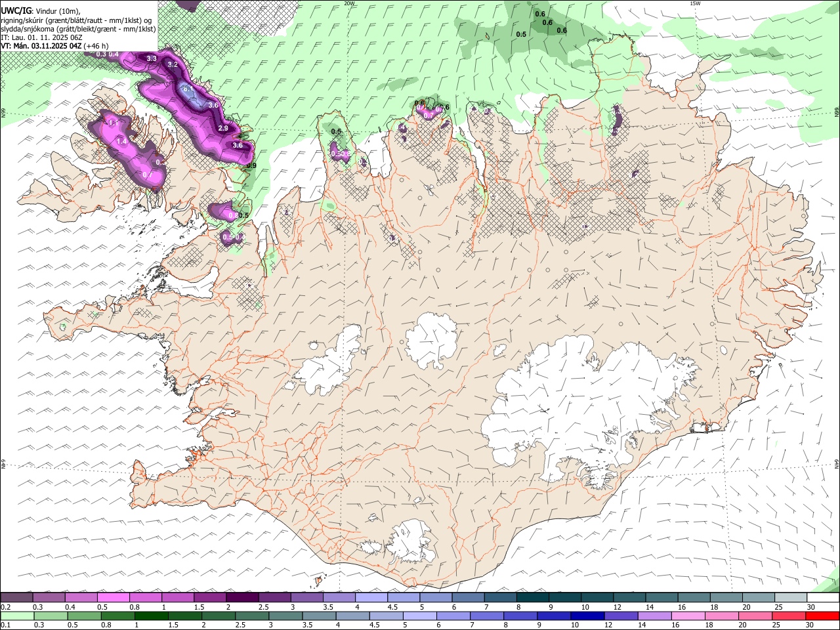Select the 20W longitude label
Image resolution: width=840 pixels, height=630 pixels.
tap(350, 3)
